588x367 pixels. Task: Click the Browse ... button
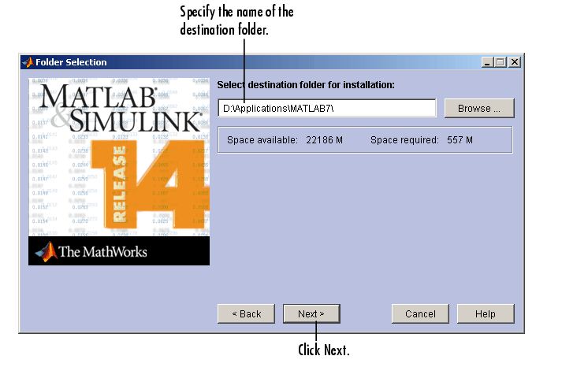(x=479, y=109)
